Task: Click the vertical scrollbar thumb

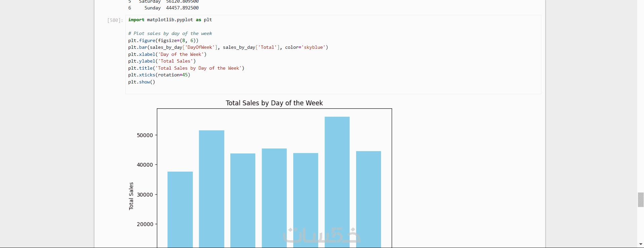Action: pos(641,200)
